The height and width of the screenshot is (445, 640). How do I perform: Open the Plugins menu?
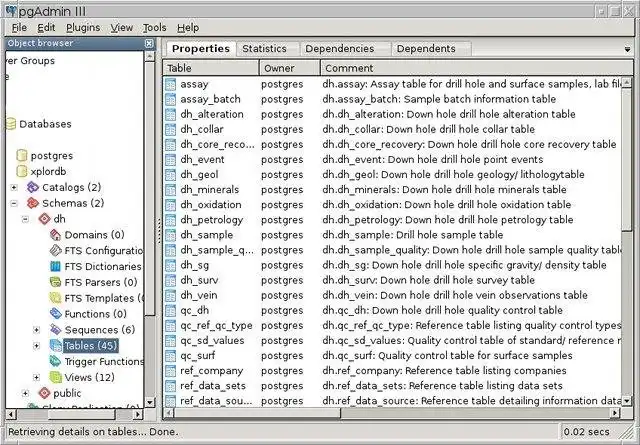coord(83,28)
